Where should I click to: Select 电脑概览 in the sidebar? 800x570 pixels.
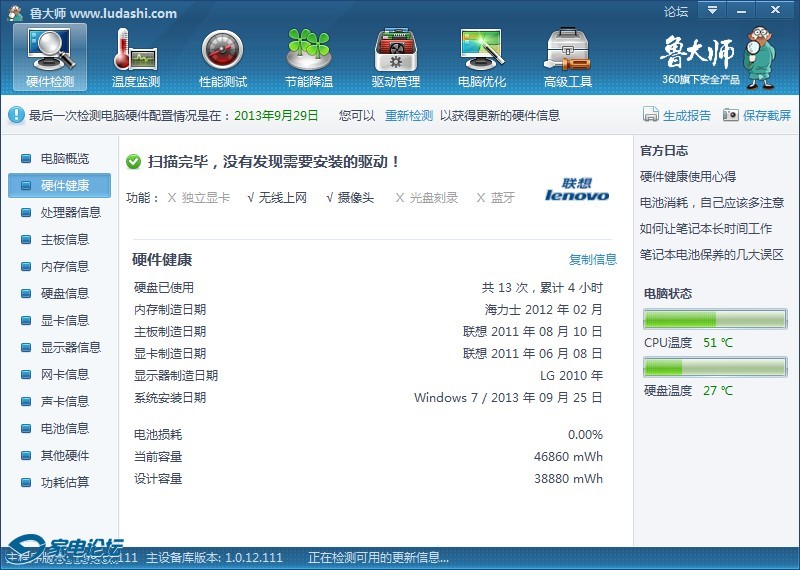[x=64, y=158]
